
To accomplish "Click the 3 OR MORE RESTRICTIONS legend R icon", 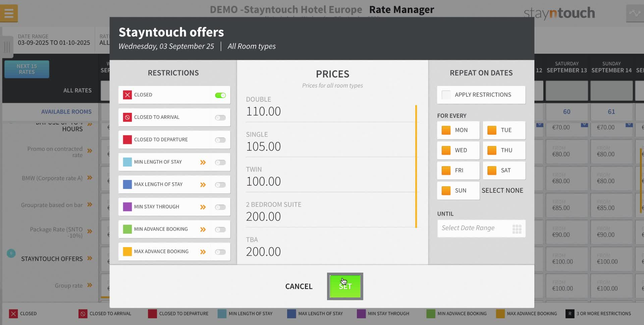I will click(x=570, y=314).
